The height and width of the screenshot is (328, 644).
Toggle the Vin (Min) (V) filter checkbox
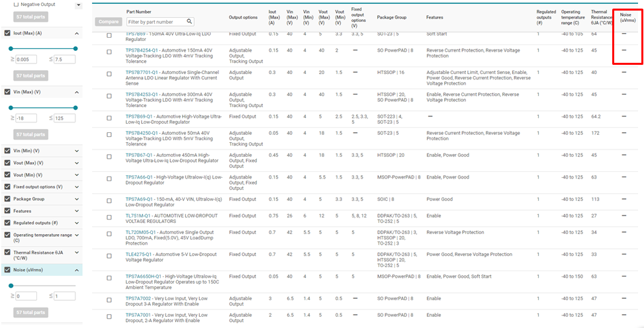coord(7,151)
